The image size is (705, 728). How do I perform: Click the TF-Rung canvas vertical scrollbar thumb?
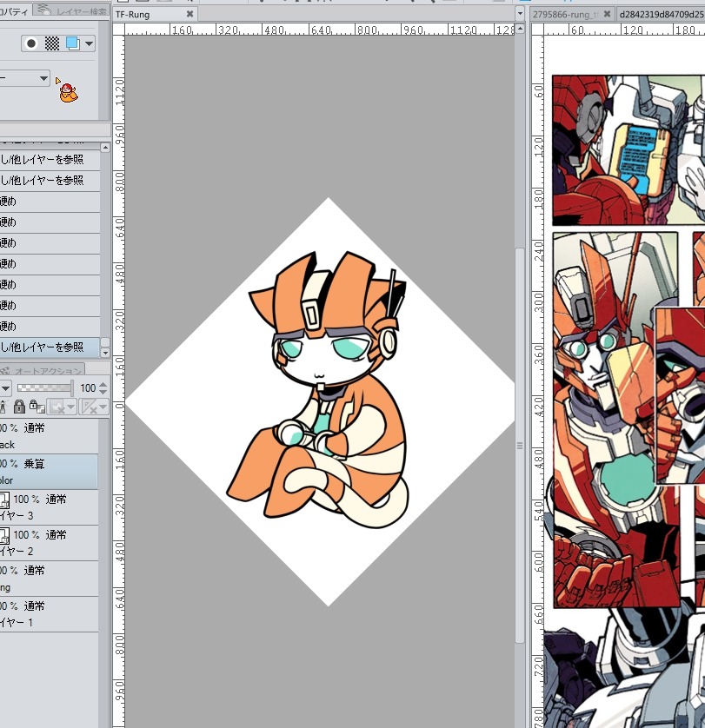click(x=520, y=446)
